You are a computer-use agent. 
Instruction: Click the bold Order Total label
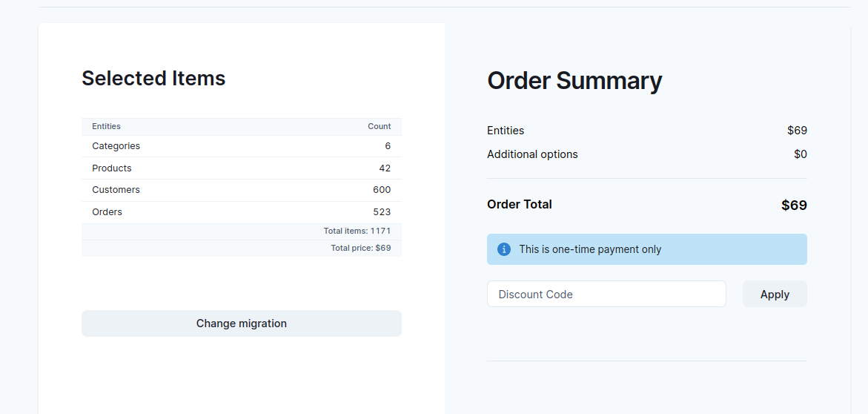520,205
